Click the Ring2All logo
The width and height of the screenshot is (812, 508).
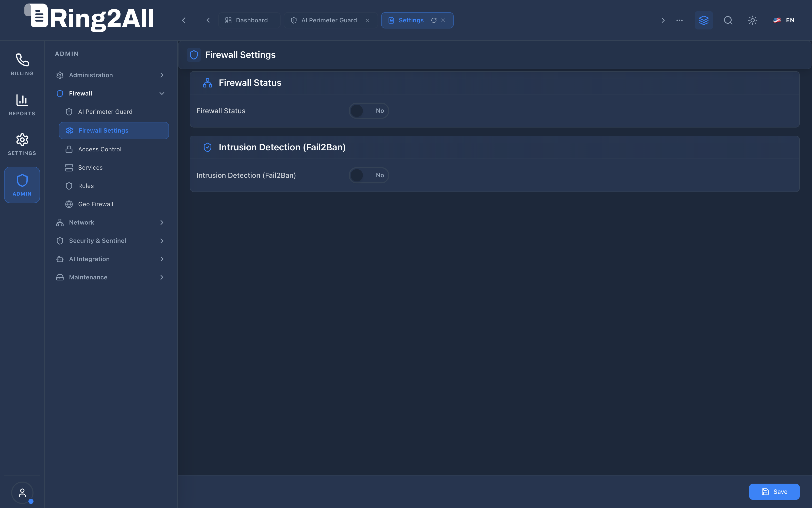tap(89, 18)
